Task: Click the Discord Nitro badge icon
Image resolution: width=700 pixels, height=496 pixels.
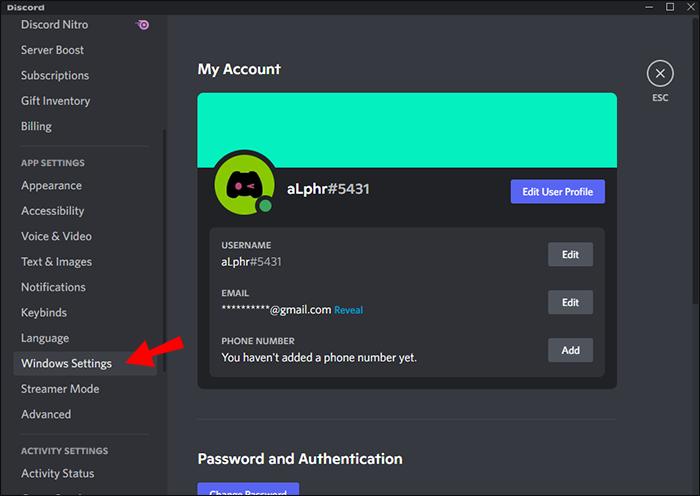Action: [144, 25]
